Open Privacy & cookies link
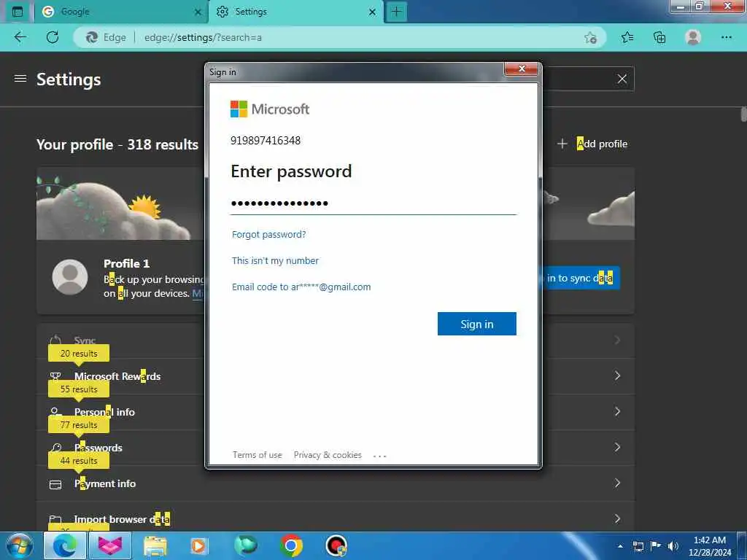Screen dimensions: 747x560 [328, 455]
